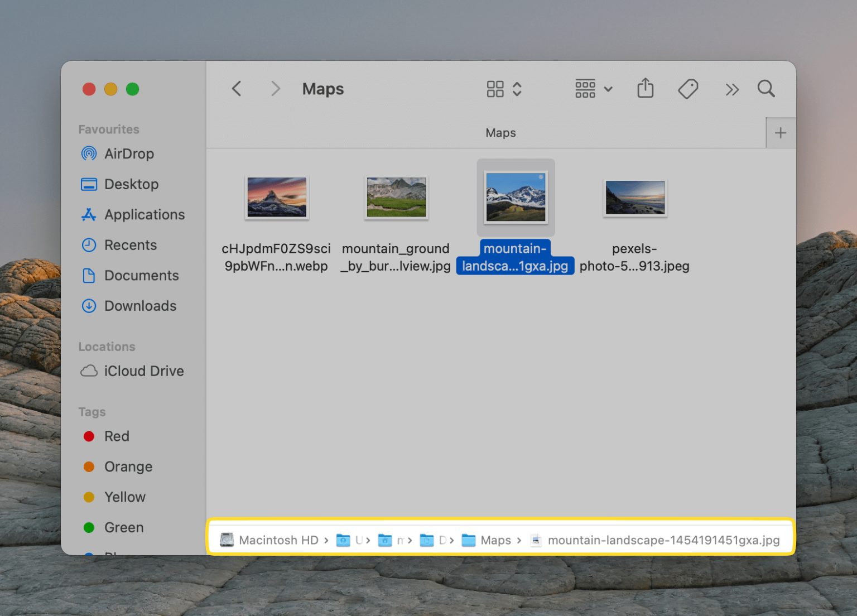The height and width of the screenshot is (616, 857).
Task: Select the Yellow tag
Action: [124, 497]
